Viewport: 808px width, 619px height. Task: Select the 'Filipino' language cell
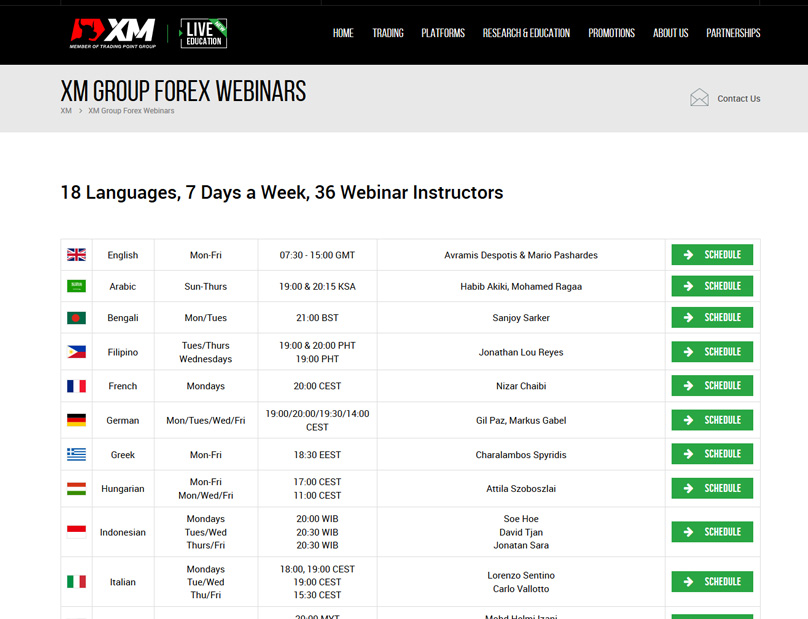click(123, 352)
